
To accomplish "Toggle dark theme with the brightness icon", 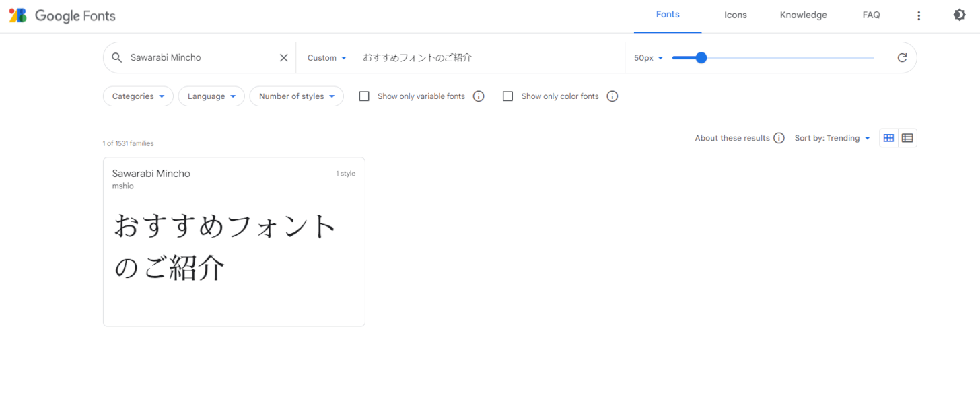I will 959,15.
